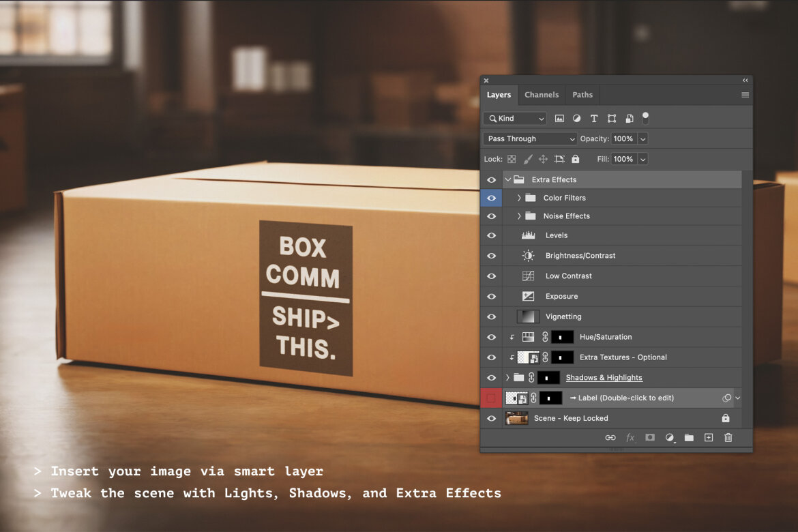This screenshot has width=798, height=532.
Task: Lock layer position with the move lock icon
Action: [543, 158]
